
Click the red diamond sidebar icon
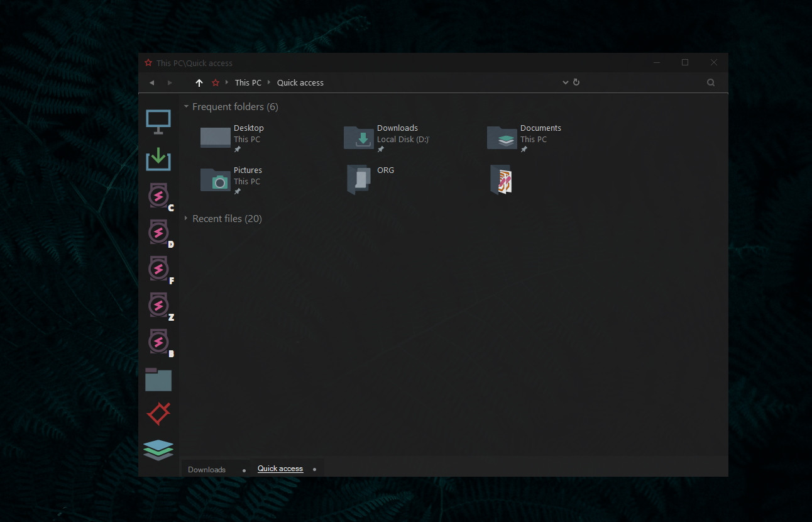click(158, 413)
